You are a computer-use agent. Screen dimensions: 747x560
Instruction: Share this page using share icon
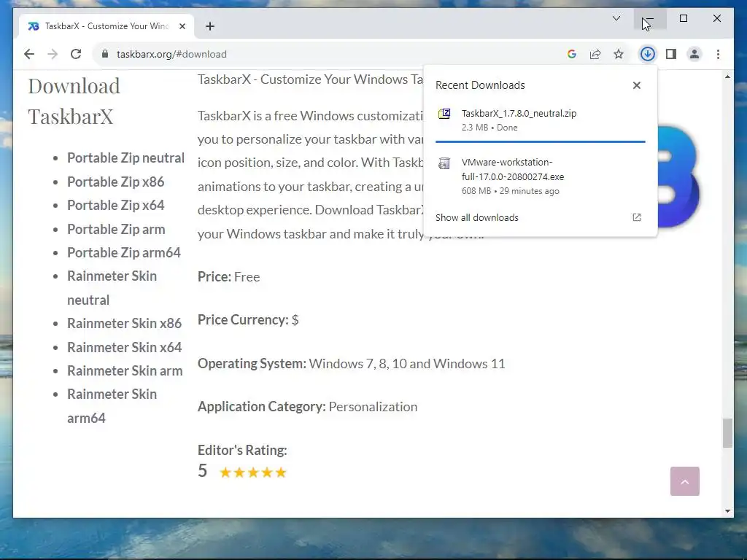point(595,54)
